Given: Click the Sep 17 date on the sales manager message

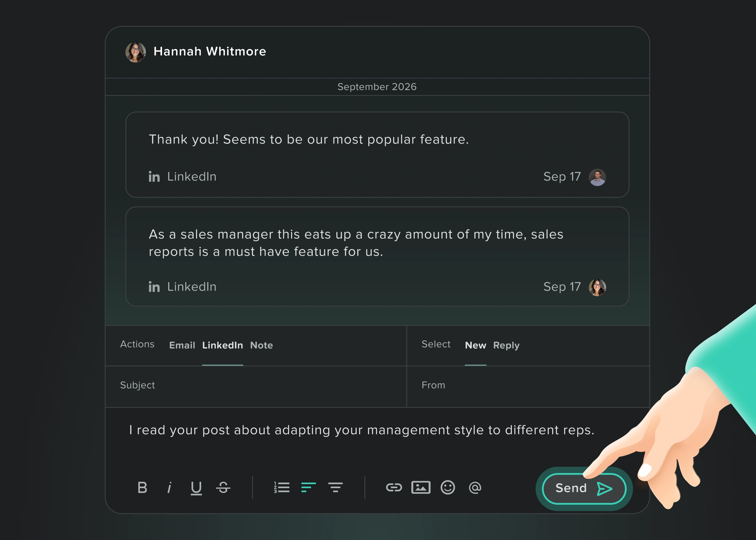Looking at the screenshot, I should click(562, 287).
